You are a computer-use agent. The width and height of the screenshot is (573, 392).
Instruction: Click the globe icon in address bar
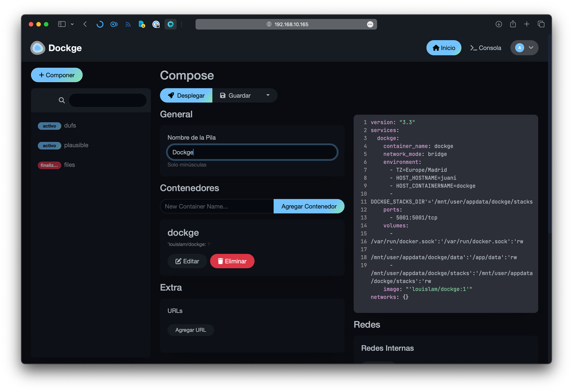(269, 24)
